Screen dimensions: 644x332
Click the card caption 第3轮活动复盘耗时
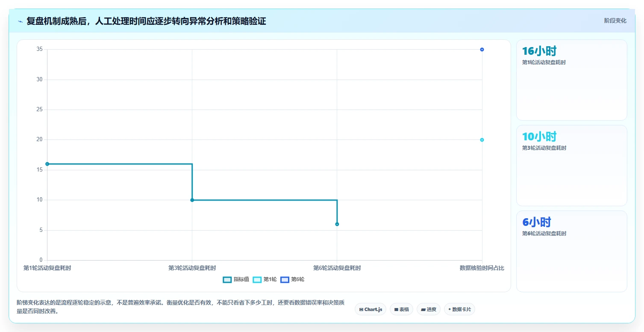click(x=544, y=148)
